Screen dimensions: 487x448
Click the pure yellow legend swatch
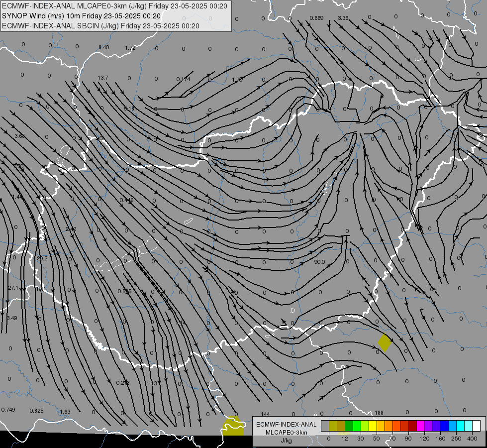pos(373,426)
